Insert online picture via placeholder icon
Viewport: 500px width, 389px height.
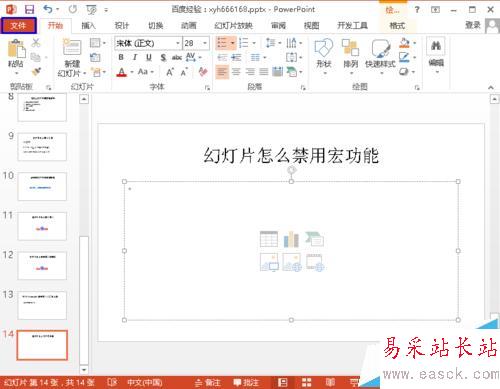292,262
